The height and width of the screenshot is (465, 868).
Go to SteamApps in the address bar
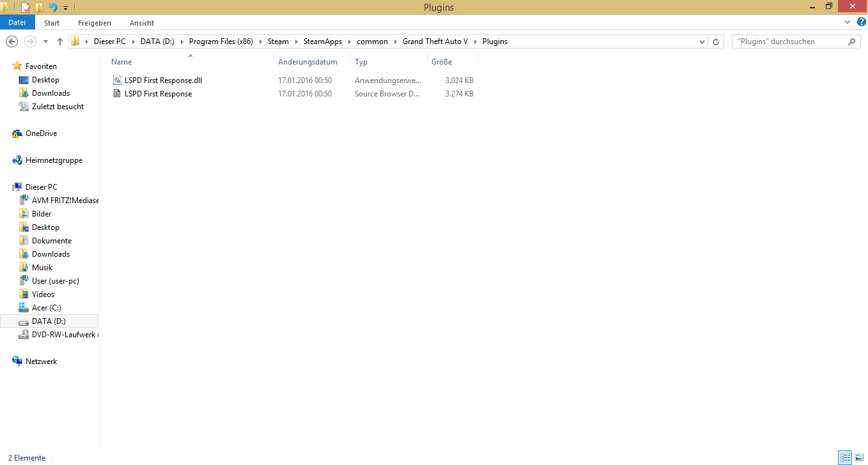(323, 42)
